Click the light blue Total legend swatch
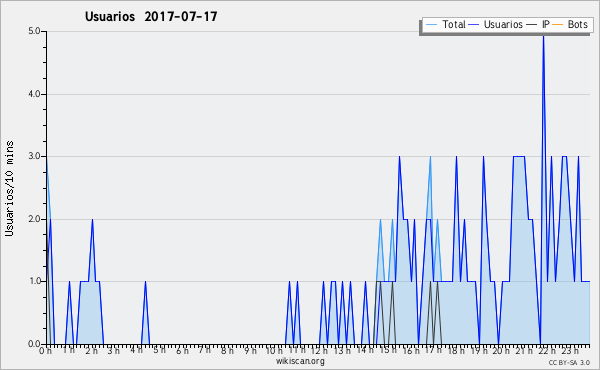 [x=431, y=25]
